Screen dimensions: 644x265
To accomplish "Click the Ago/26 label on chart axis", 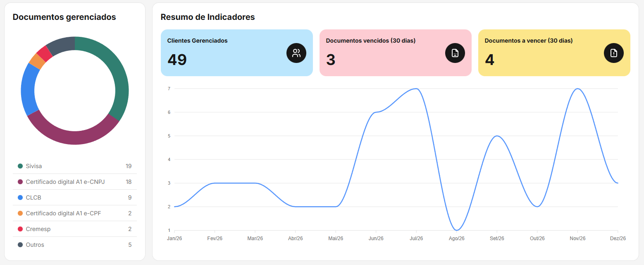I will 456,238.
